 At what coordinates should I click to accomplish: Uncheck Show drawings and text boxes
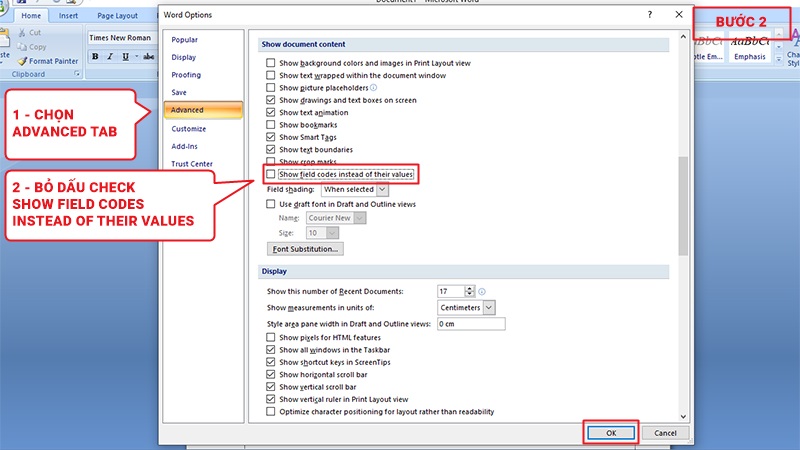tap(270, 100)
